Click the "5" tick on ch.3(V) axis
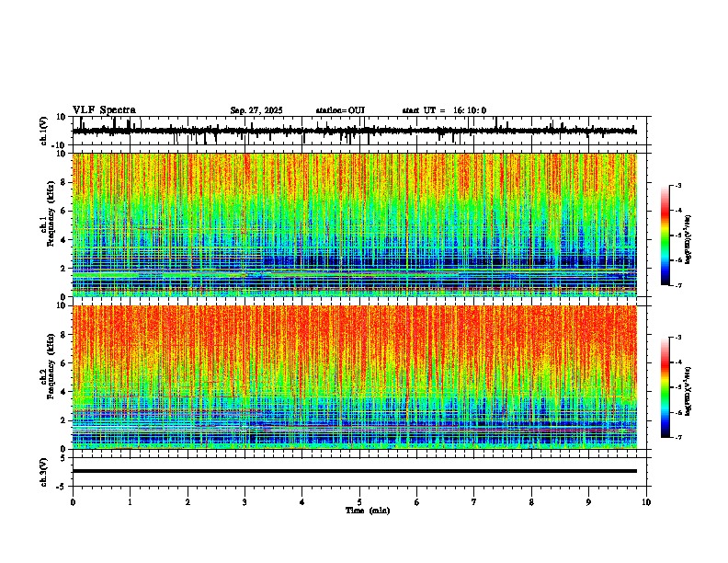728x563 pixels. [63, 457]
